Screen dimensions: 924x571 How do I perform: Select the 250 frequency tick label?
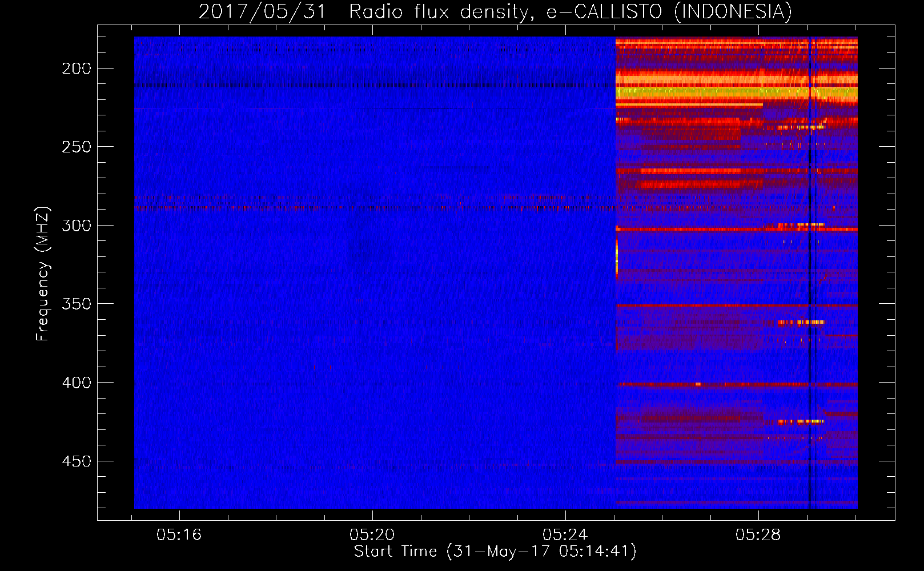77,147
